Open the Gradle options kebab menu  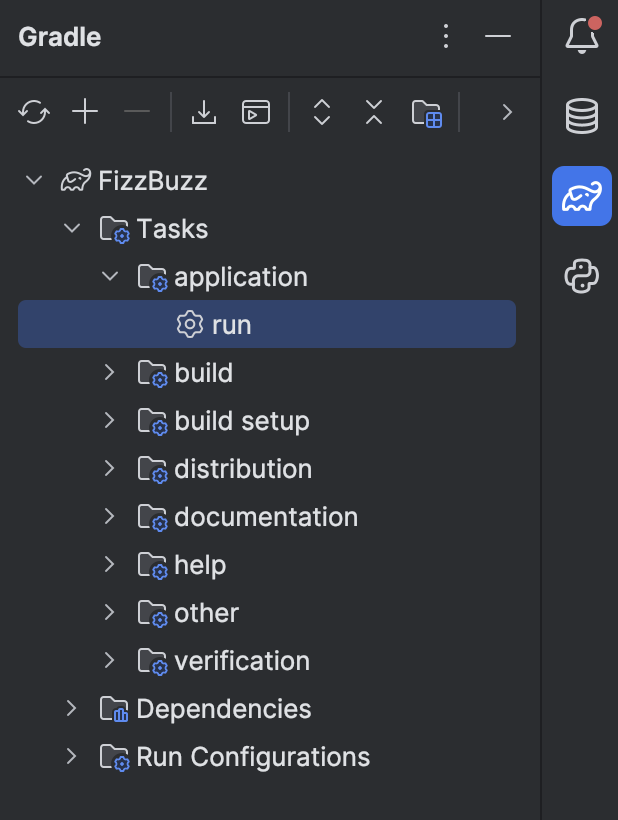click(445, 35)
